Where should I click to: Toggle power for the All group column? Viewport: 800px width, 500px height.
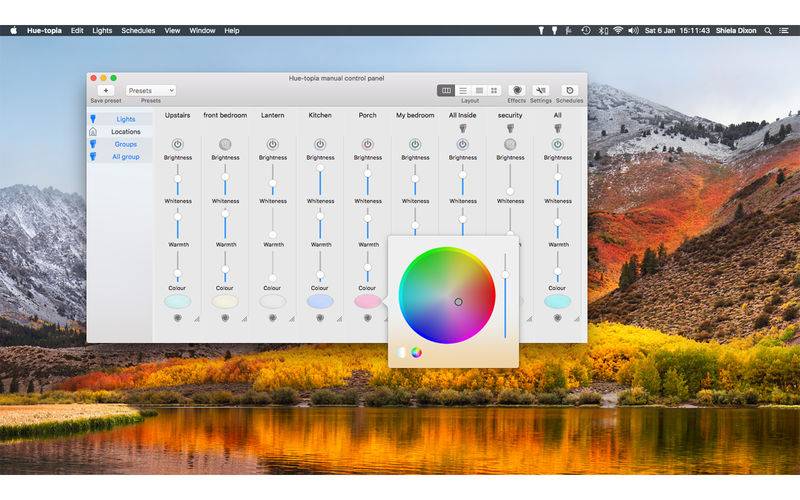(558, 144)
